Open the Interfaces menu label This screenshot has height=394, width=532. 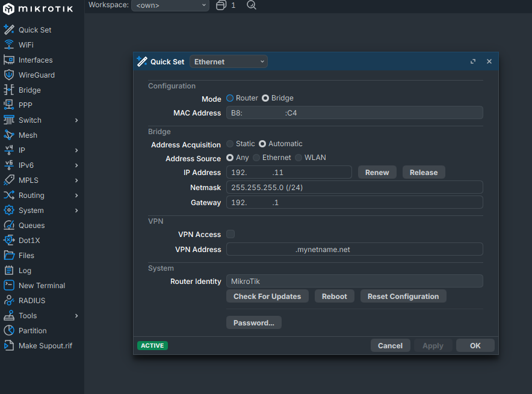pyautogui.click(x=36, y=60)
